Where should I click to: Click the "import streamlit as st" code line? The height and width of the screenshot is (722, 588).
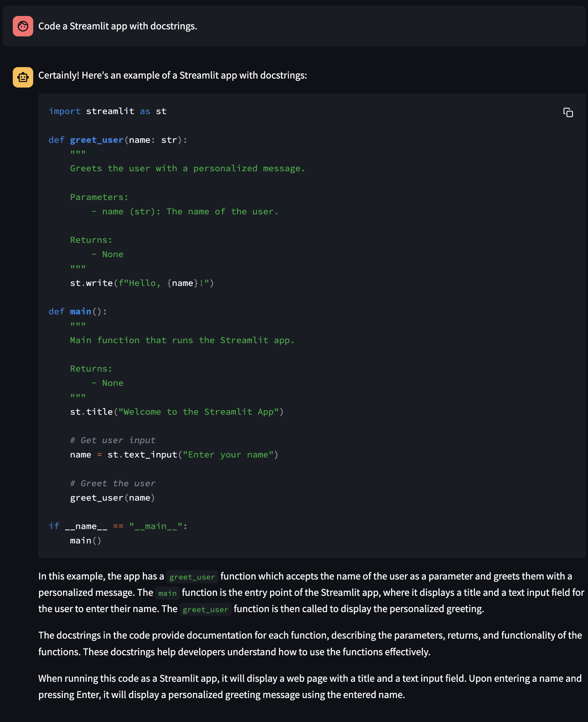(107, 111)
